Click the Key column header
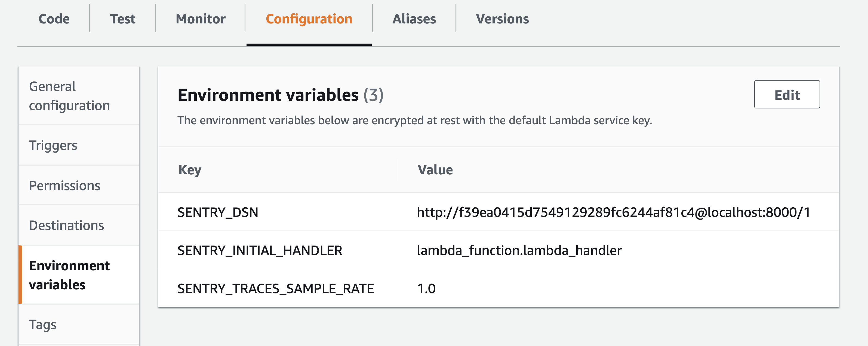The height and width of the screenshot is (346, 868). [x=190, y=170]
